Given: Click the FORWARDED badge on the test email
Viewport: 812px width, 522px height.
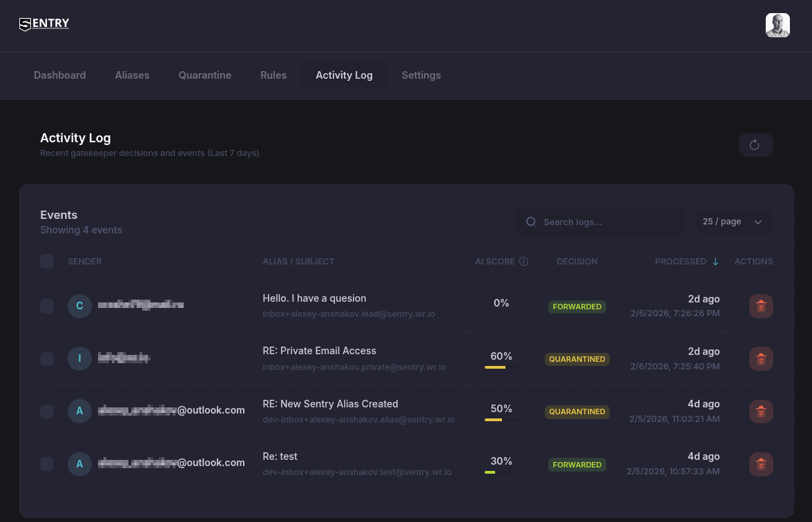Looking at the screenshot, I should [x=577, y=465].
